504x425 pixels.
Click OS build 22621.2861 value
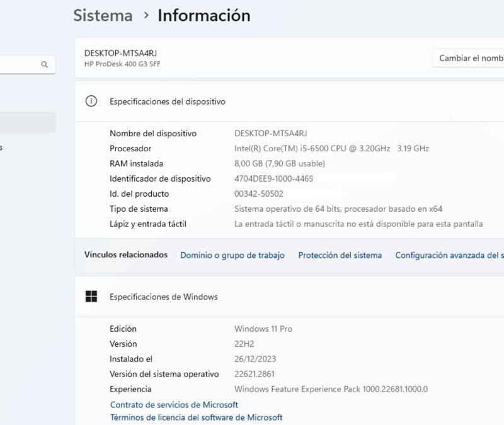point(255,374)
